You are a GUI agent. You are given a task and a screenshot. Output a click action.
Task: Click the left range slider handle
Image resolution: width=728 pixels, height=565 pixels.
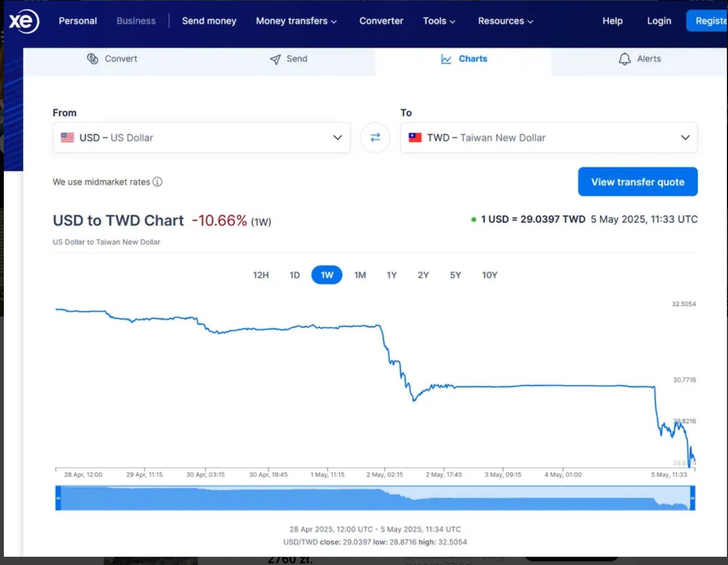click(58, 498)
